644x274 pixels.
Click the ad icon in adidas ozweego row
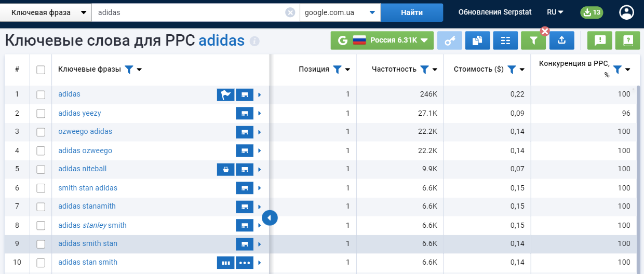tap(245, 150)
